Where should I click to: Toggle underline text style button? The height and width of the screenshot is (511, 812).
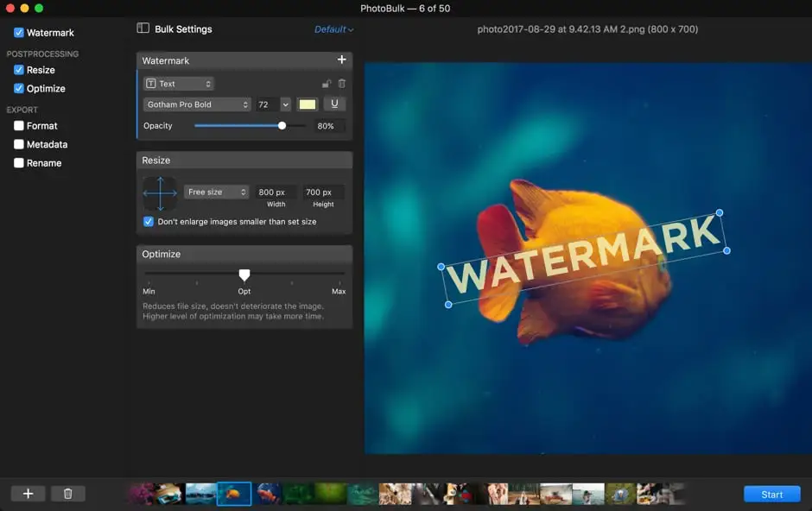pos(334,104)
